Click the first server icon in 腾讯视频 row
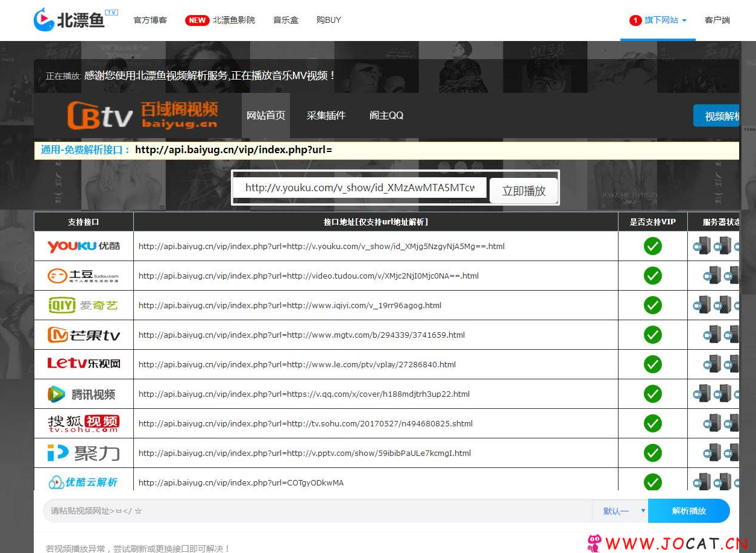This screenshot has width=756, height=553. point(702,393)
